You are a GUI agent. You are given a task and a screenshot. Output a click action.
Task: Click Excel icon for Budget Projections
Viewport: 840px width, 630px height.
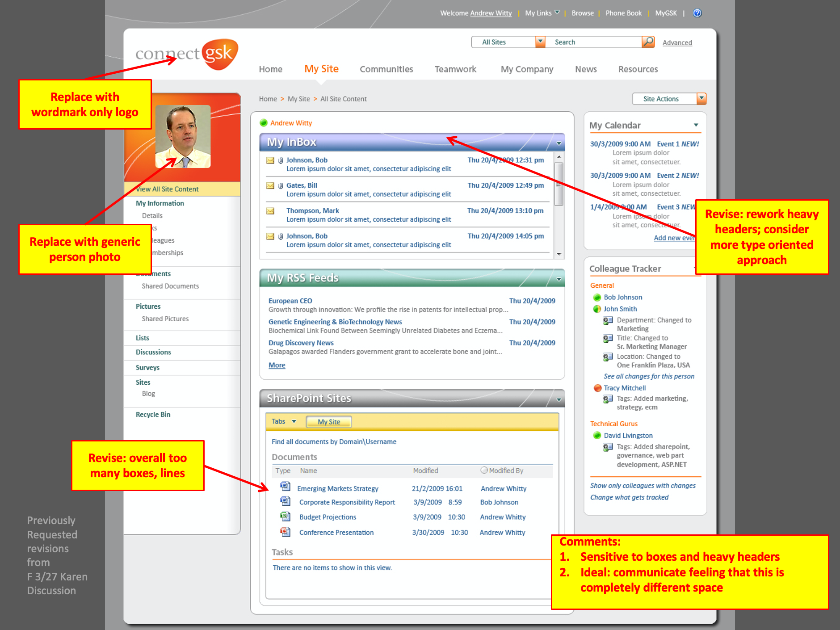point(285,517)
